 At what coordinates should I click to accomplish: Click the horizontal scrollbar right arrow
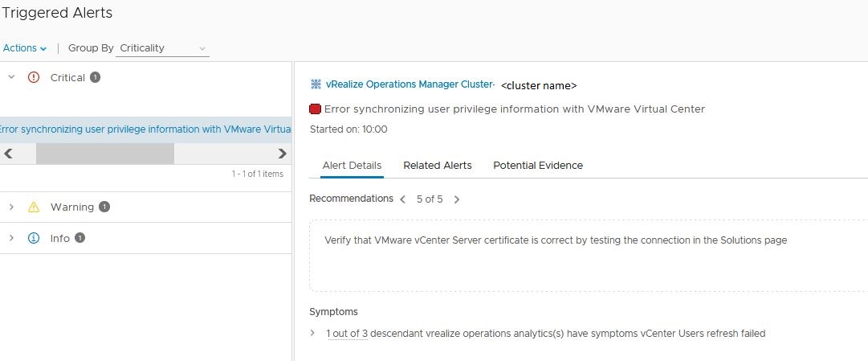[283, 154]
